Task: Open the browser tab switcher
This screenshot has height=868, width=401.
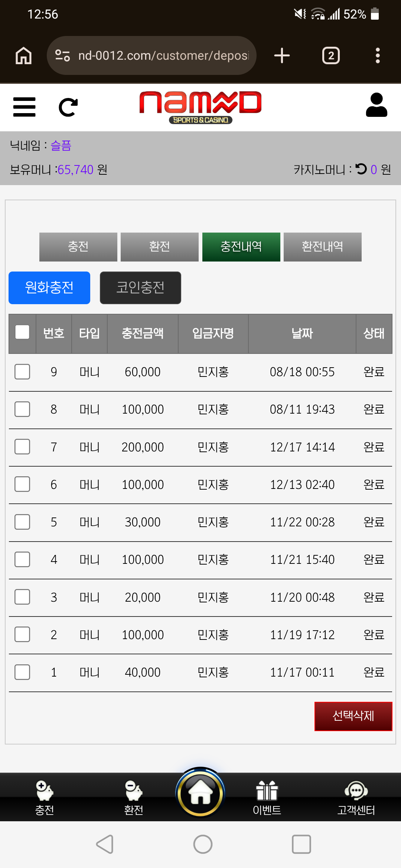Action: 331,56
